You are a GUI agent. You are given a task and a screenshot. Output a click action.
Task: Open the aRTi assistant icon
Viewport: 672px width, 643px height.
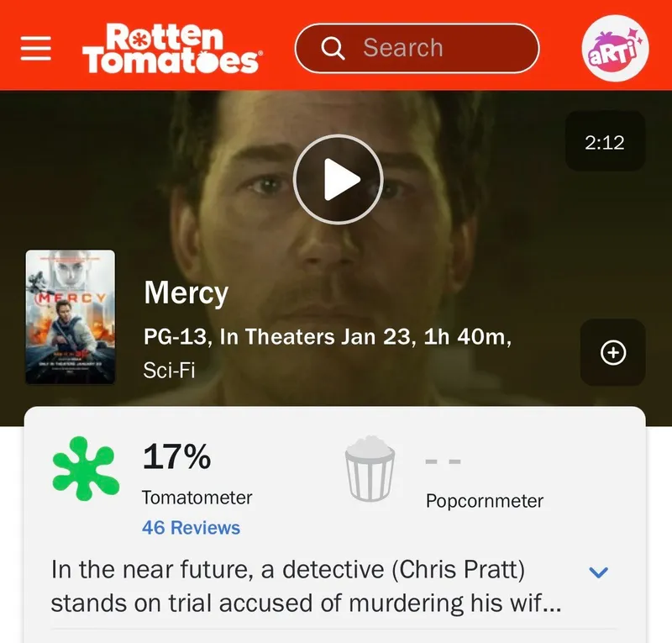click(615, 48)
